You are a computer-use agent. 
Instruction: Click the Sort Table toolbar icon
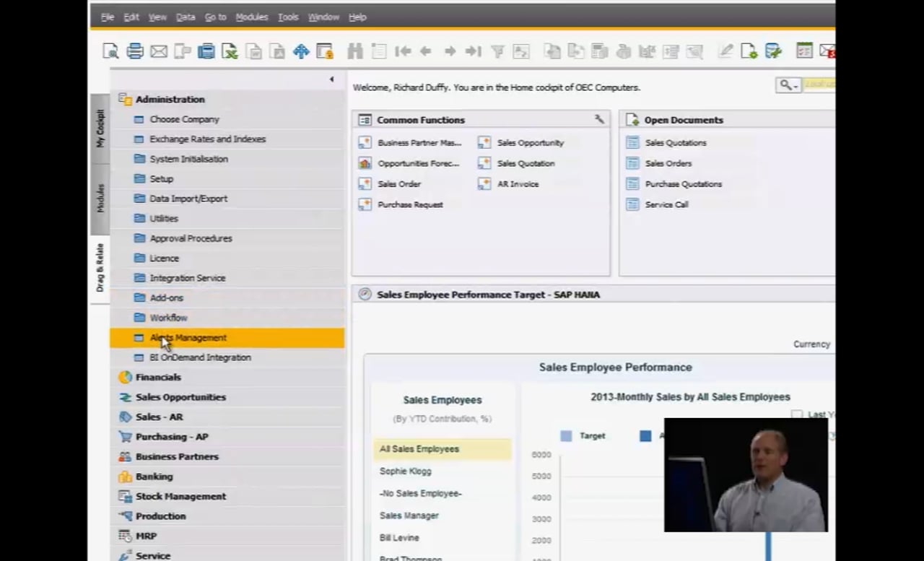click(x=521, y=51)
